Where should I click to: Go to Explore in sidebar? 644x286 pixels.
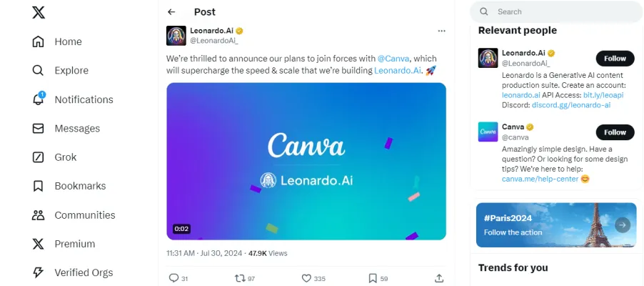point(39,71)
